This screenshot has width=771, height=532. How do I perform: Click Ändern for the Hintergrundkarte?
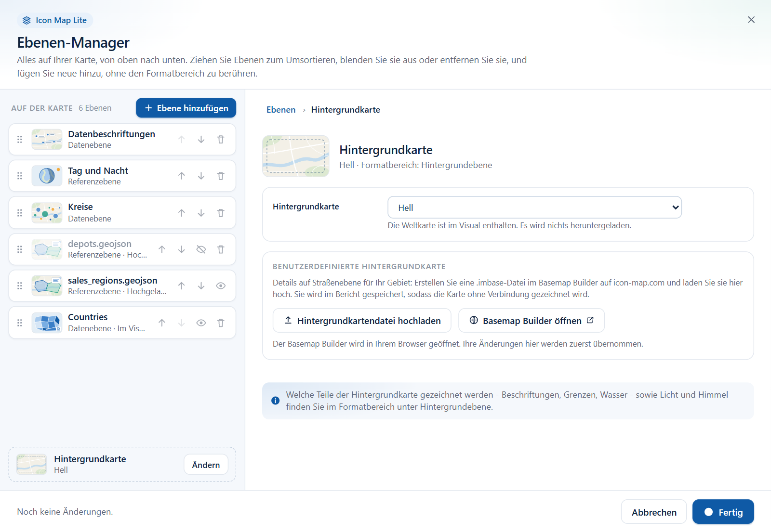click(206, 465)
